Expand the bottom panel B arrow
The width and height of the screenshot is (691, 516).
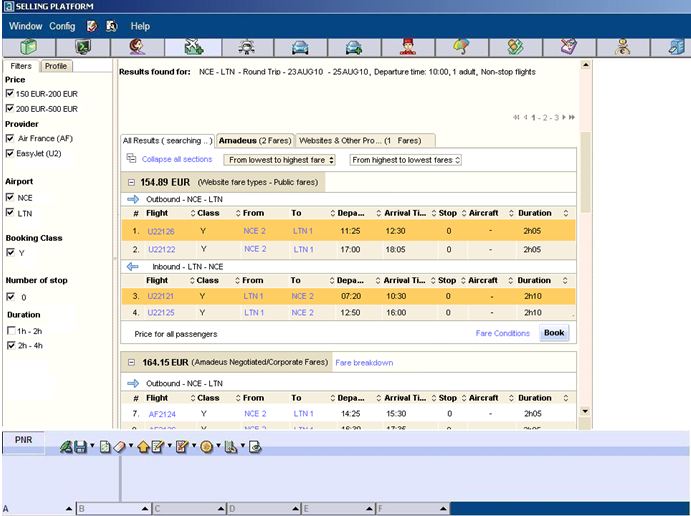[145, 509]
